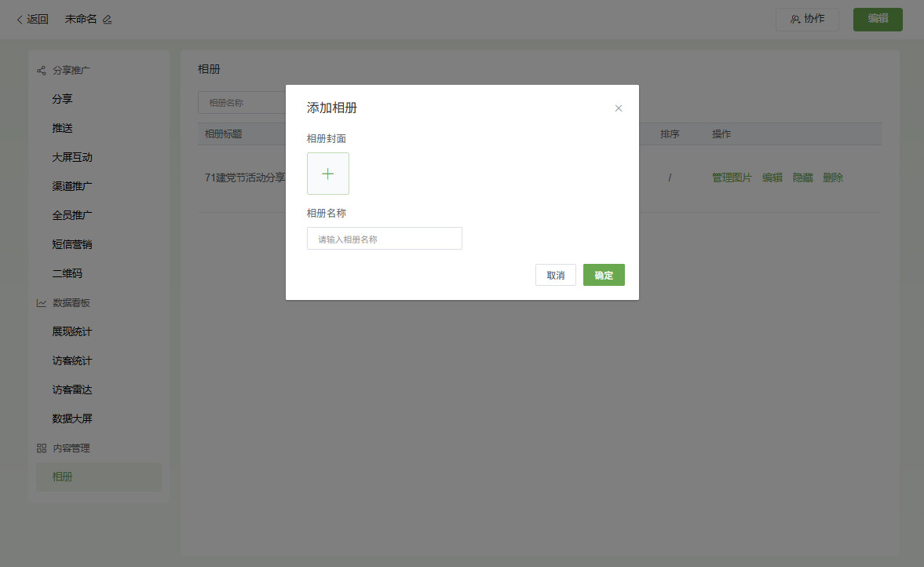
Task: Click the 数据看板 chart icon
Action: coord(42,303)
